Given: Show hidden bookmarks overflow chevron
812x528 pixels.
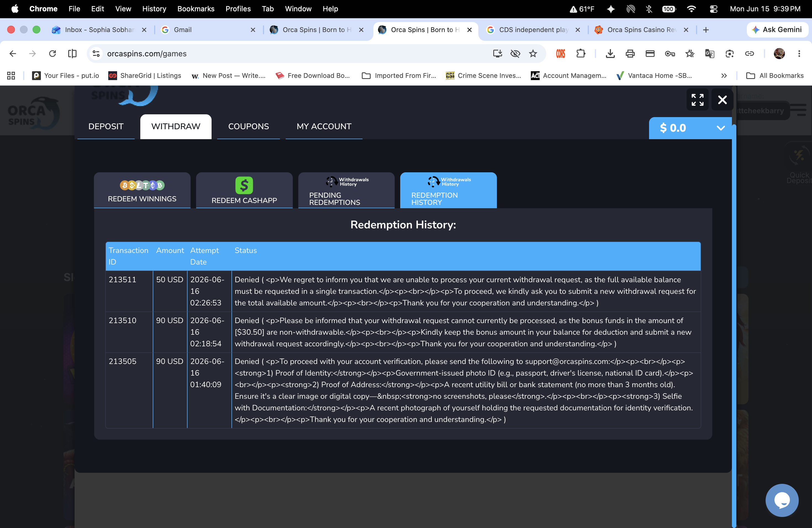Looking at the screenshot, I should point(724,76).
